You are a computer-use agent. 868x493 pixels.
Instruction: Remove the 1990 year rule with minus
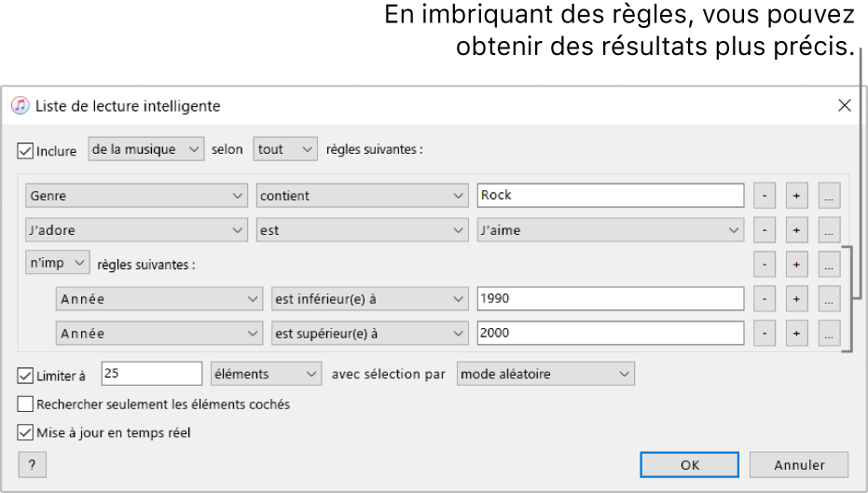(765, 299)
